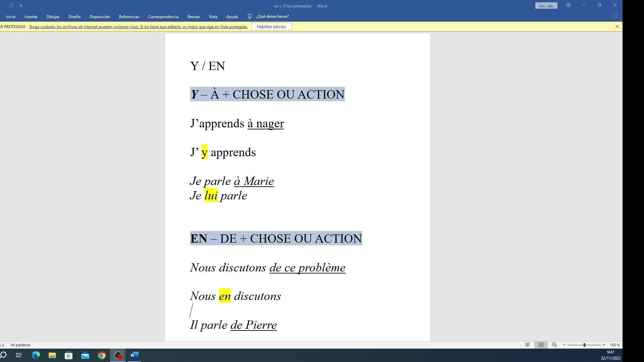Open zoom dialog via 100 % label
The image size is (644, 362).
(x=614, y=345)
